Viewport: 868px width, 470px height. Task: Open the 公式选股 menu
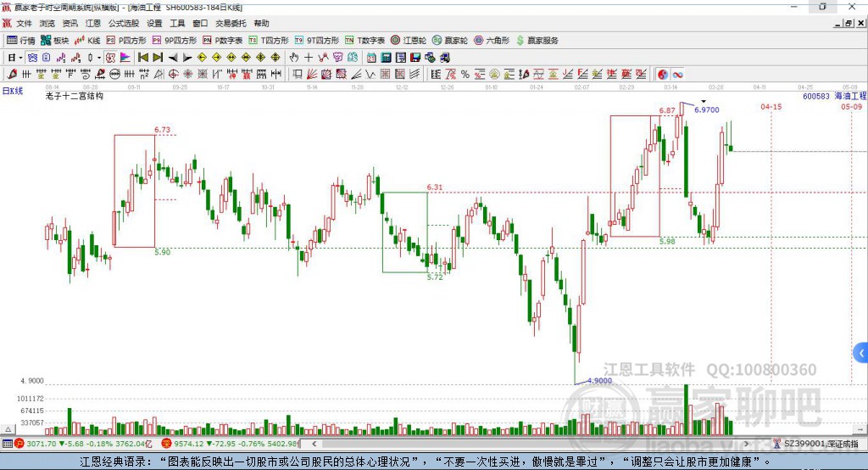[x=124, y=23]
